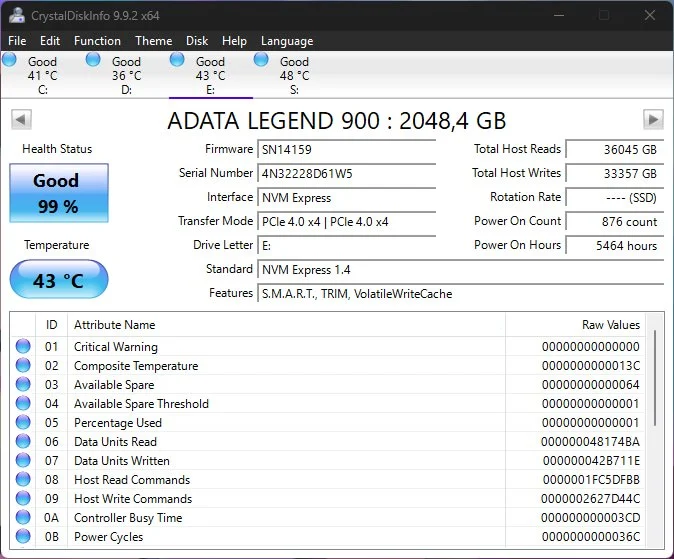Select the E: drive status orb

tap(177, 59)
